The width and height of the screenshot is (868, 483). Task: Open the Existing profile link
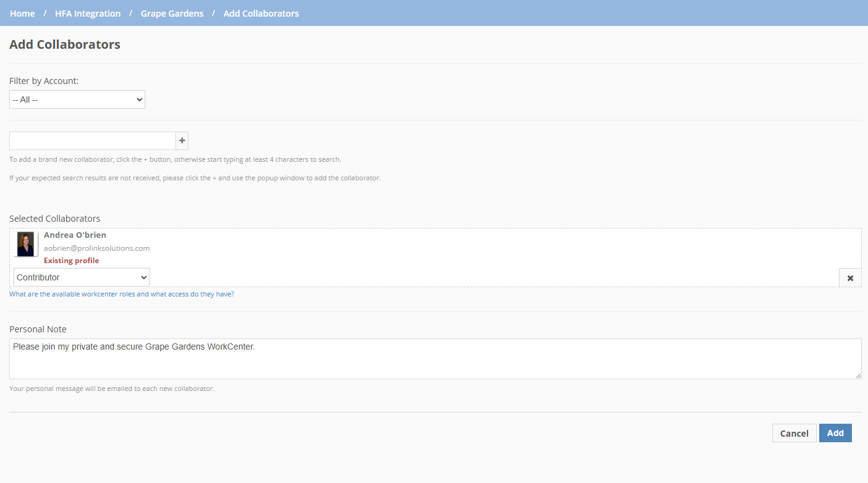click(71, 260)
